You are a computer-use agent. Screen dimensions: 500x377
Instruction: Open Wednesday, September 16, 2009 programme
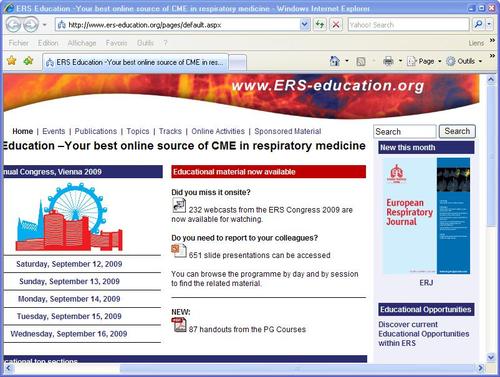pyautogui.click(x=69, y=334)
